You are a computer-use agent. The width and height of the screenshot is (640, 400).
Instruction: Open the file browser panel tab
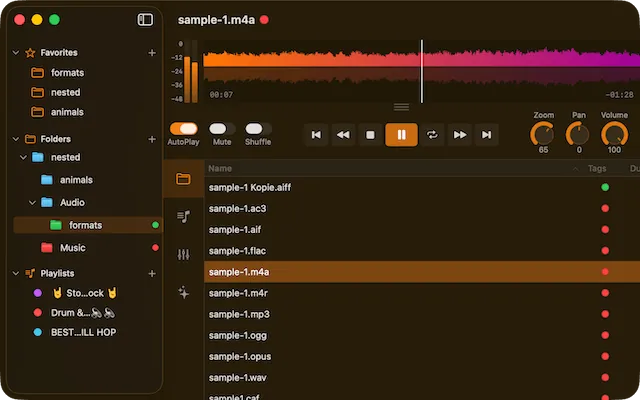(x=183, y=179)
